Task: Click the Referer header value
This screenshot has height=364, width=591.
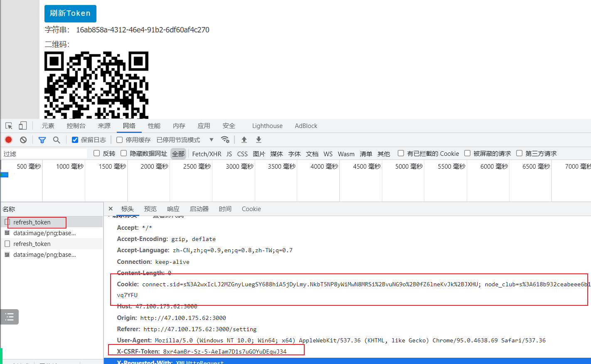Action: 200,329
